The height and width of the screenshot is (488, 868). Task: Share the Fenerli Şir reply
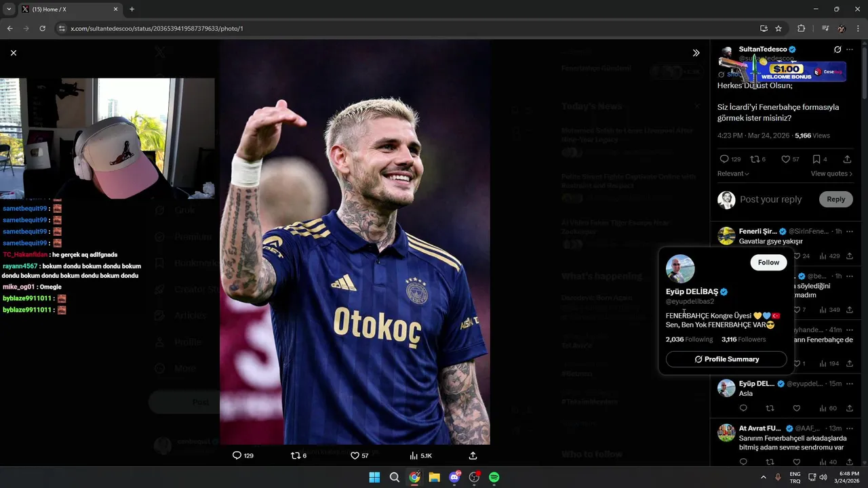point(850,256)
